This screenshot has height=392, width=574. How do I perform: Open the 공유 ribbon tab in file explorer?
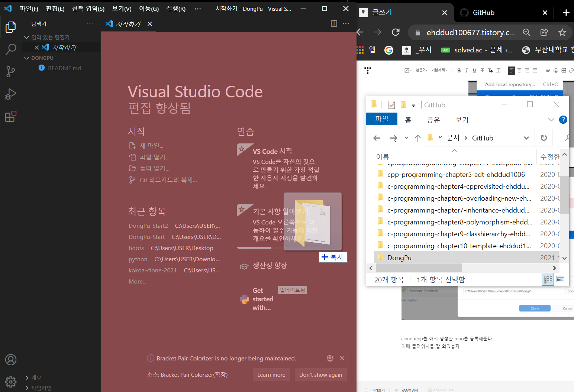[x=433, y=120]
